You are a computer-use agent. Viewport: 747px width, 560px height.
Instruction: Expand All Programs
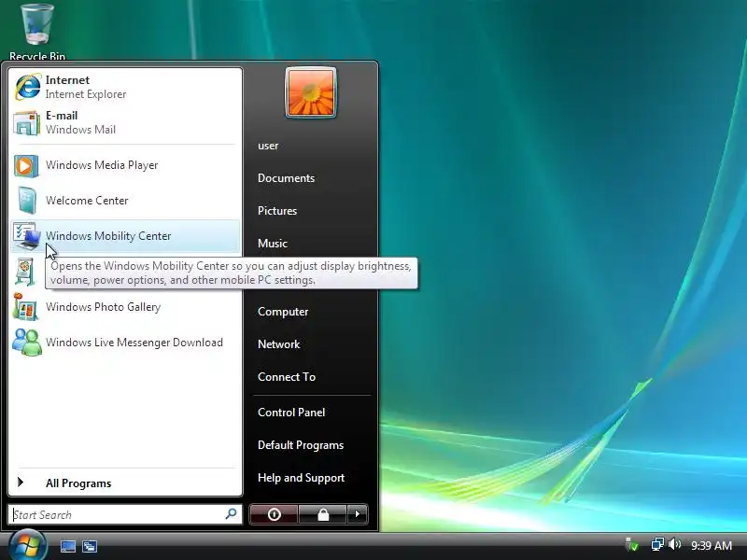125,483
